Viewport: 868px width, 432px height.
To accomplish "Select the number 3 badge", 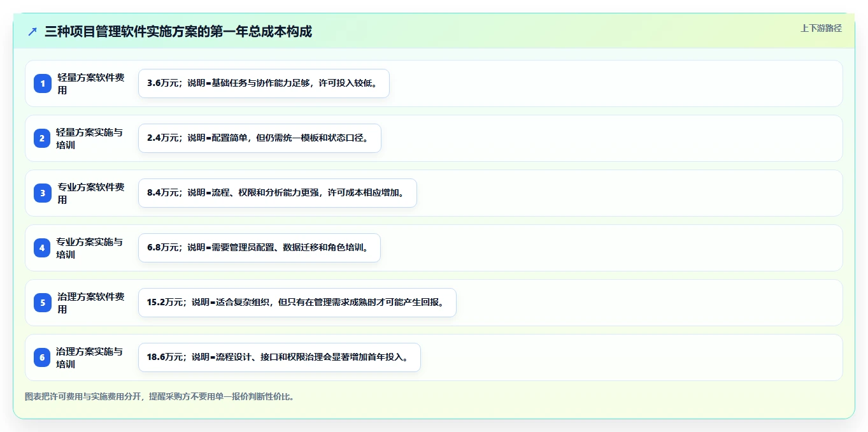I will 43,193.
